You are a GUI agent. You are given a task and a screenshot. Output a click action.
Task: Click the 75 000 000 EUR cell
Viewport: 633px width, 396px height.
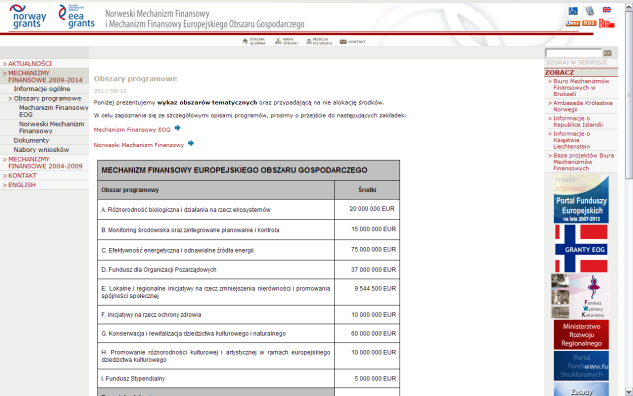tap(367, 250)
